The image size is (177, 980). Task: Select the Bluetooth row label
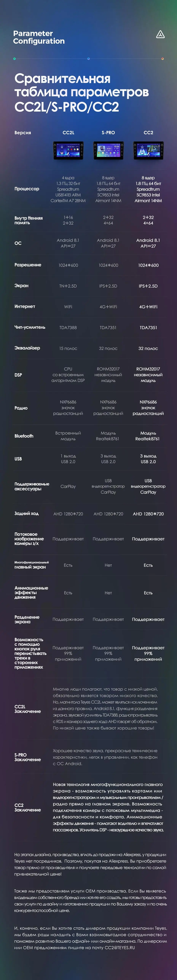[24, 436]
